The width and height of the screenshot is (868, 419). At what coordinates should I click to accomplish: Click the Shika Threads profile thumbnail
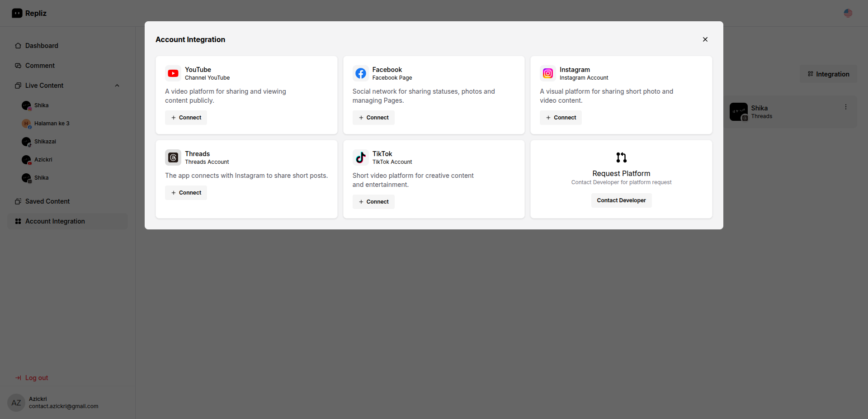coord(739,112)
